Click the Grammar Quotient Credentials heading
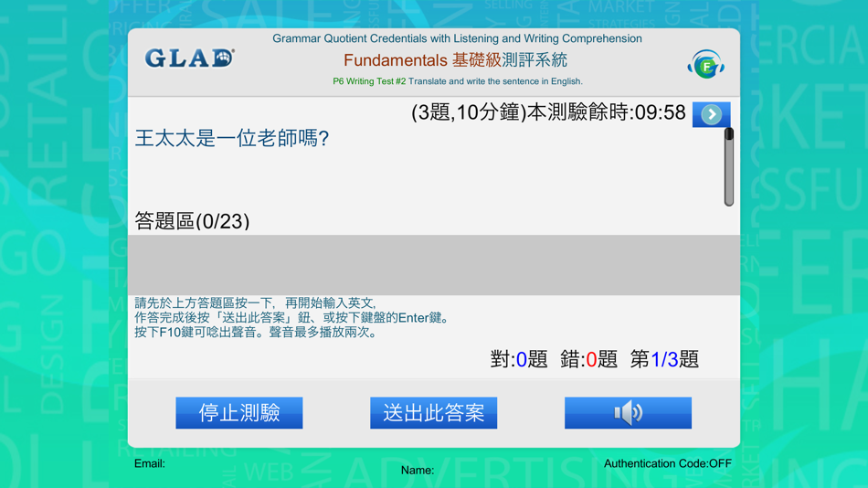Screen dimensions: 868x488 (457, 38)
